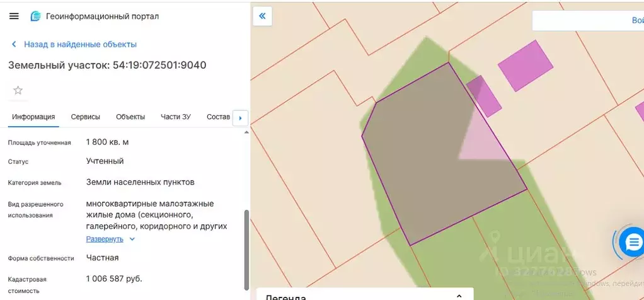Go back via Назад в найденные объекты
The height and width of the screenshot is (300, 644).
(80, 45)
